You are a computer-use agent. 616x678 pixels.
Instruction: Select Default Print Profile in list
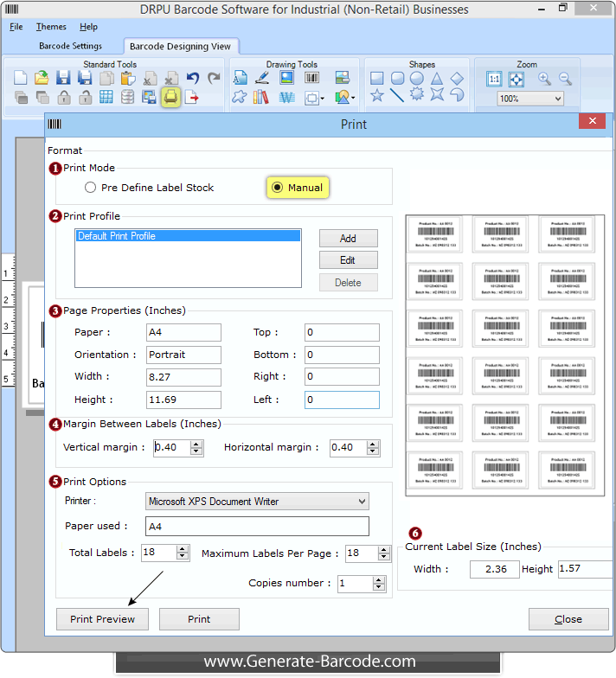[x=188, y=235]
